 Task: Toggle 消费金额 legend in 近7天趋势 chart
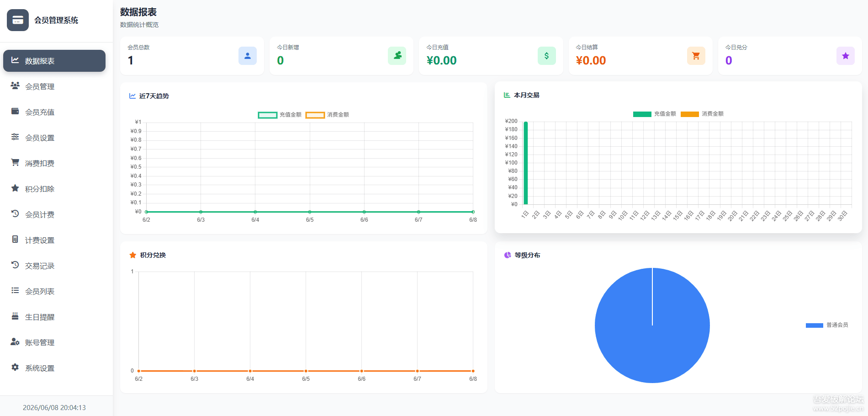327,115
